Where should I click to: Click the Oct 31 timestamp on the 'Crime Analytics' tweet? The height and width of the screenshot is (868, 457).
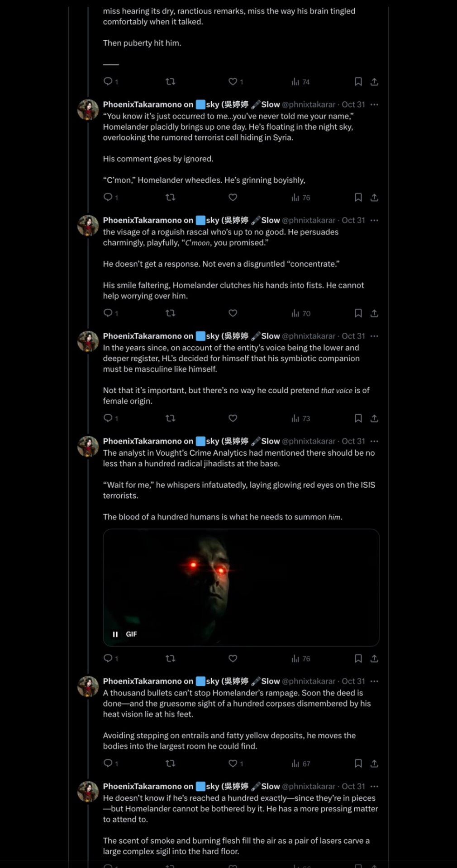[353, 441]
